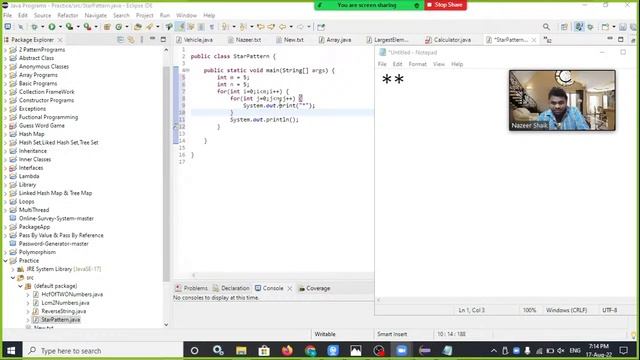
Task: Click the Save icon at toolbar start
Action: point(8,27)
